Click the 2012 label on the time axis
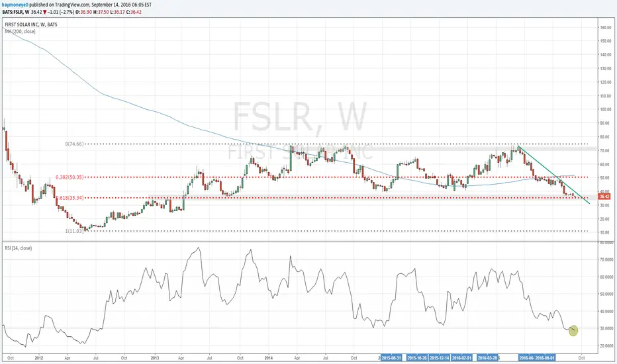The height and width of the screenshot is (364, 617). pyautogui.click(x=38, y=358)
